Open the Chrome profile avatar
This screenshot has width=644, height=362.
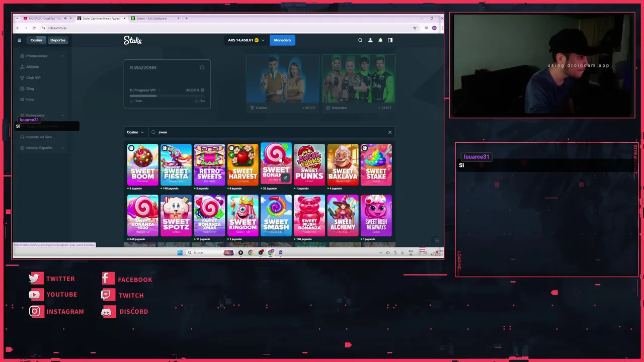pyautogui.click(x=434, y=28)
